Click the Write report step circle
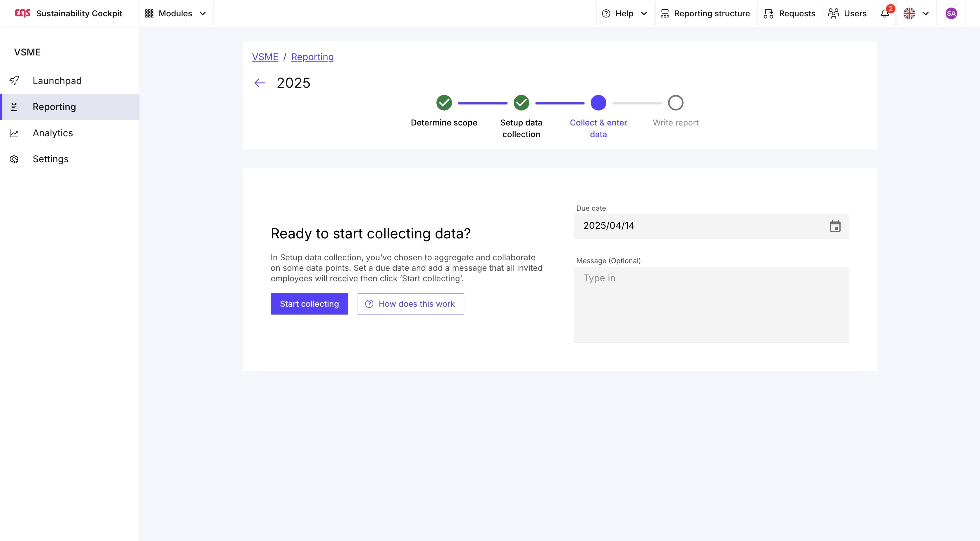Image resolution: width=980 pixels, height=541 pixels. [x=675, y=103]
